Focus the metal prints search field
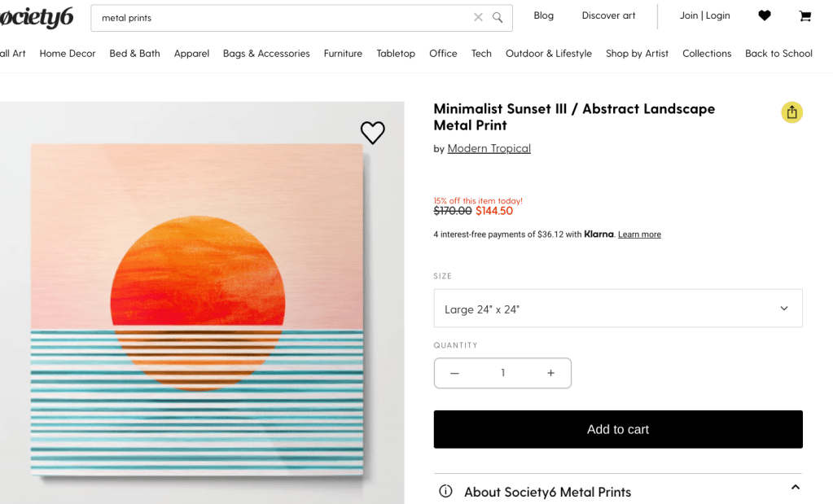The width and height of the screenshot is (833, 504). click(277, 17)
